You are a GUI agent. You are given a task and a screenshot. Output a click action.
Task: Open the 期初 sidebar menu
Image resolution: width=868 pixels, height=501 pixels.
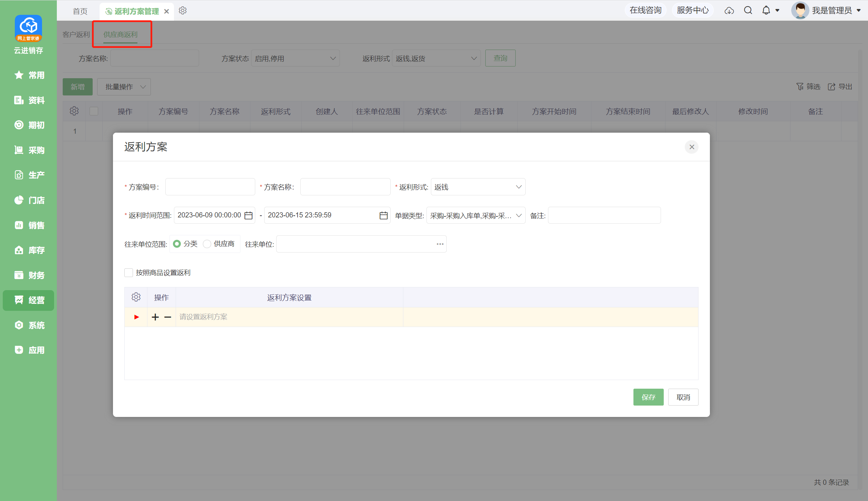pos(29,125)
